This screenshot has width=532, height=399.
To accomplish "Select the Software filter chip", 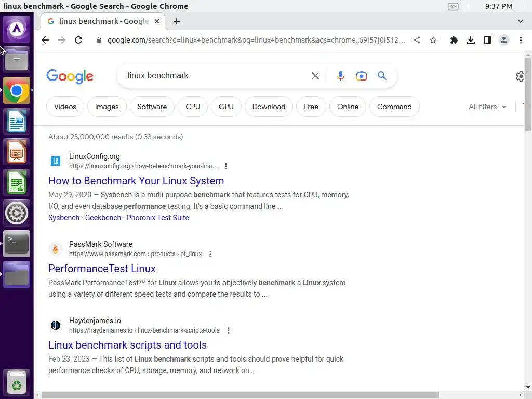I will 152,107.
